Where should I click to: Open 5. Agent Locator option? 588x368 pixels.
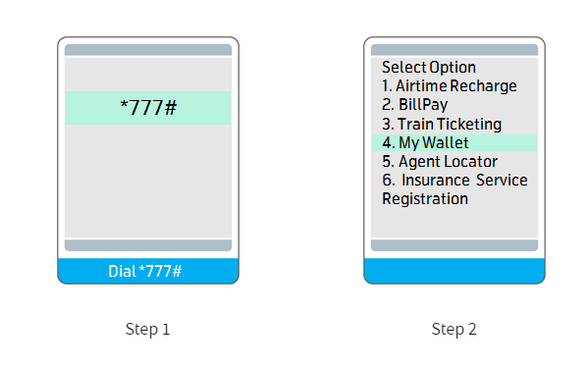tap(440, 162)
